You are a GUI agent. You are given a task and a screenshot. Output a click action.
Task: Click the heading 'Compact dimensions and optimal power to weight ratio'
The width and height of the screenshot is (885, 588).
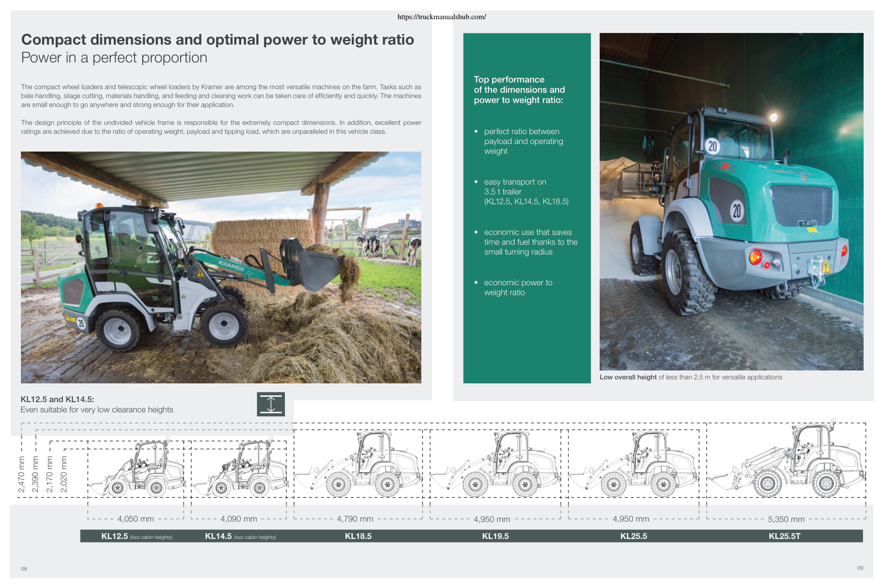[218, 40]
